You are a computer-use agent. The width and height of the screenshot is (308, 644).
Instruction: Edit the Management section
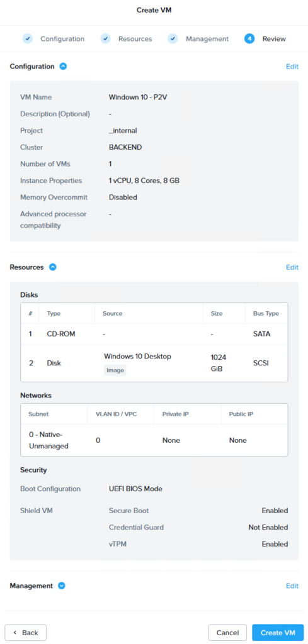tap(292, 586)
